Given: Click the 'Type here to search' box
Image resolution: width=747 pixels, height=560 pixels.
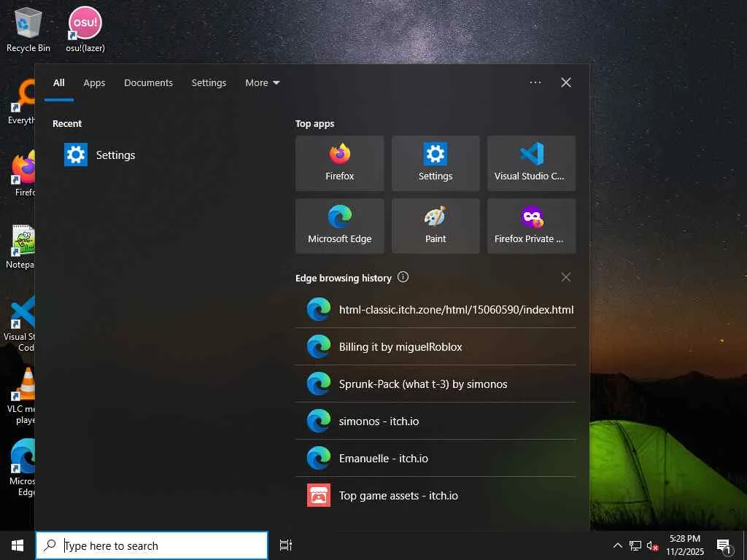Looking at the screenshot, I should pyautogui.click(x=152, y=545).
